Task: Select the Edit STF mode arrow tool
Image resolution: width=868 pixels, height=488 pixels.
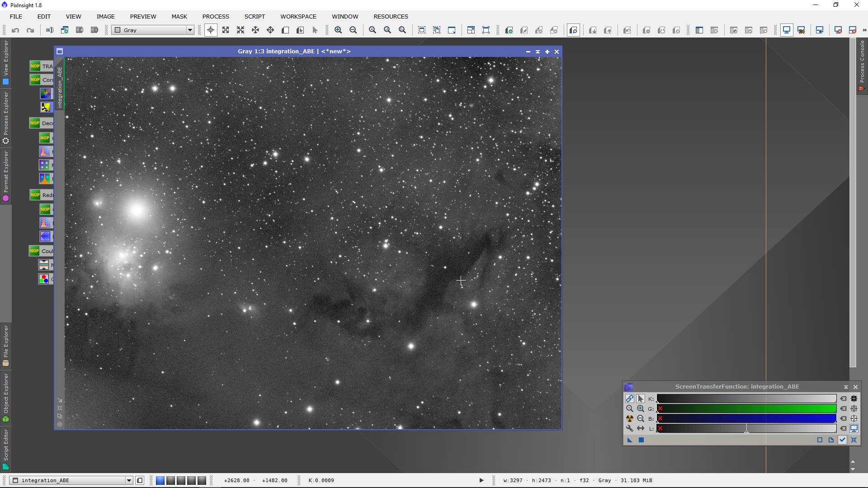Action: point(640,399)
